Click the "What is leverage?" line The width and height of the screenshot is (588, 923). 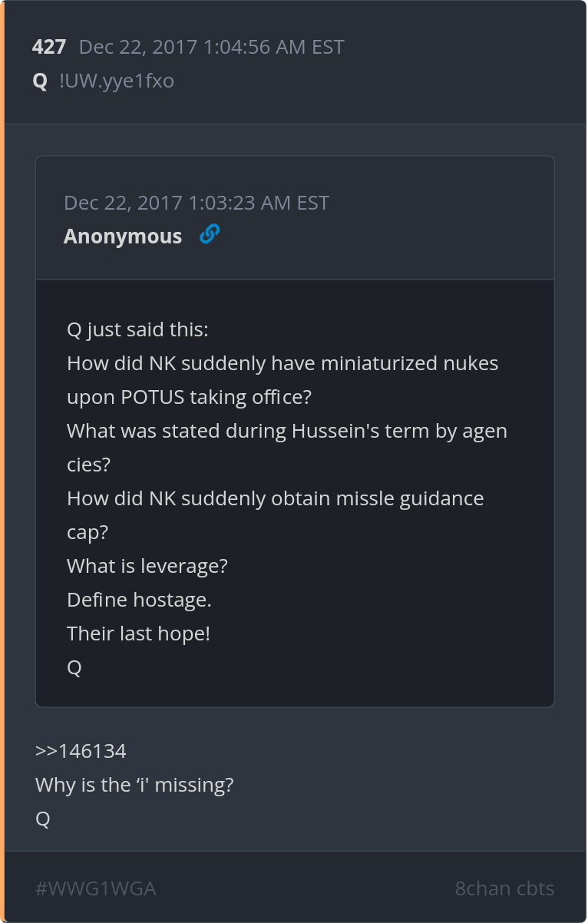point(147,567)
